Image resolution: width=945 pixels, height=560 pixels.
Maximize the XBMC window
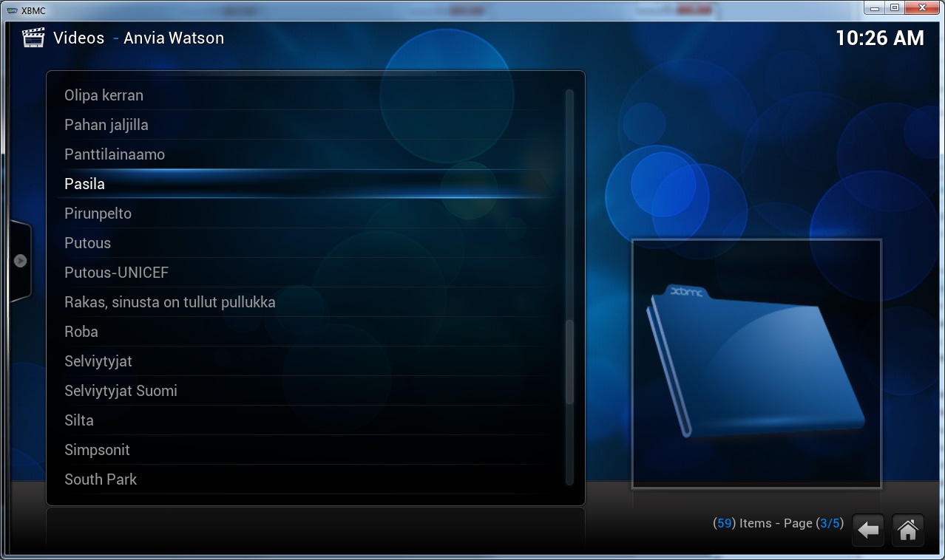tap(895, 7)
